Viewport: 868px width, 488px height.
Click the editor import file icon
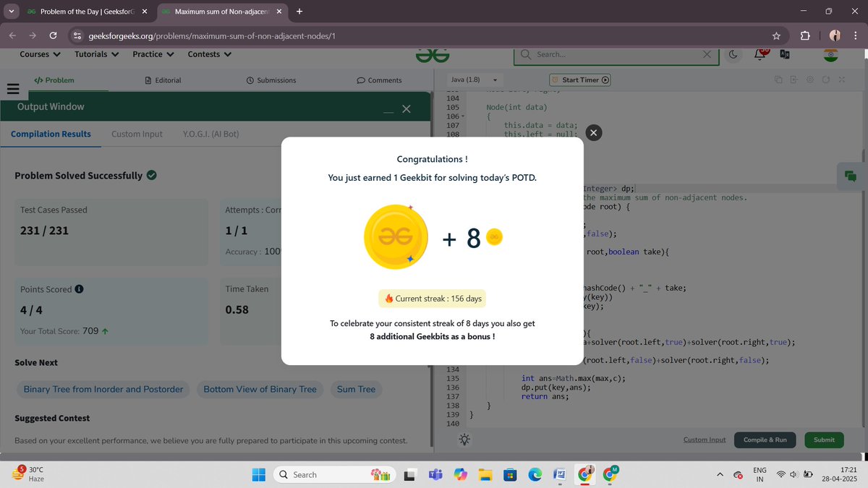click(794, 80)
